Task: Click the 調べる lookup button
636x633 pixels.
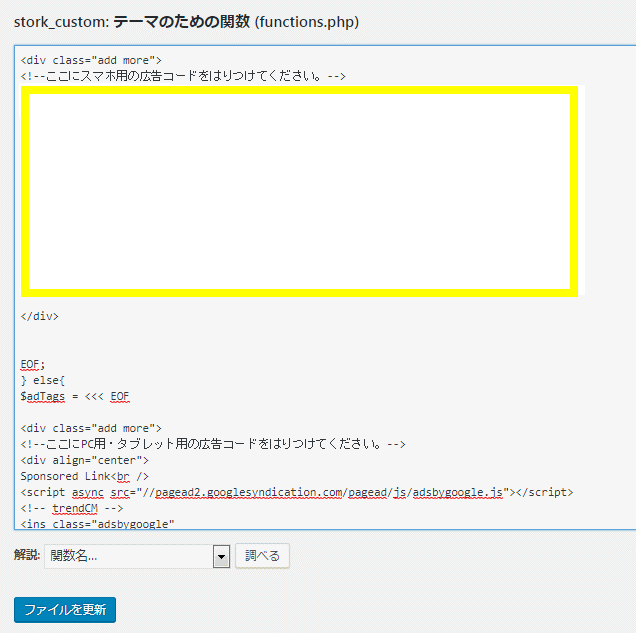Action: [262, 556]
